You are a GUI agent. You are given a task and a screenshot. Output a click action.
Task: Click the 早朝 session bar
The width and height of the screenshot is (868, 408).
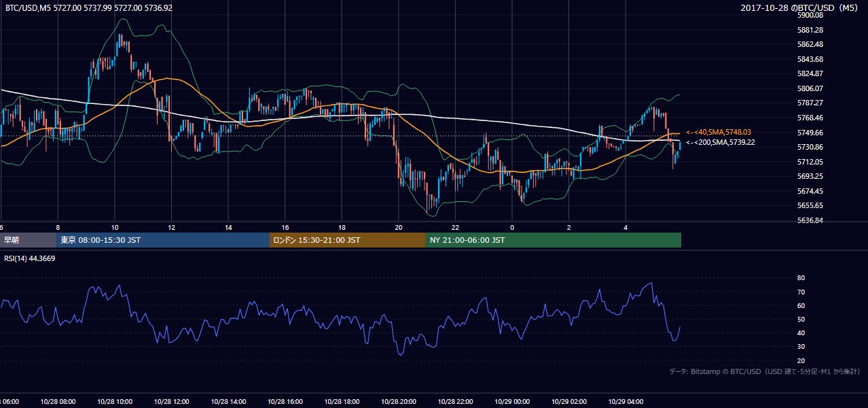point(28,240)
